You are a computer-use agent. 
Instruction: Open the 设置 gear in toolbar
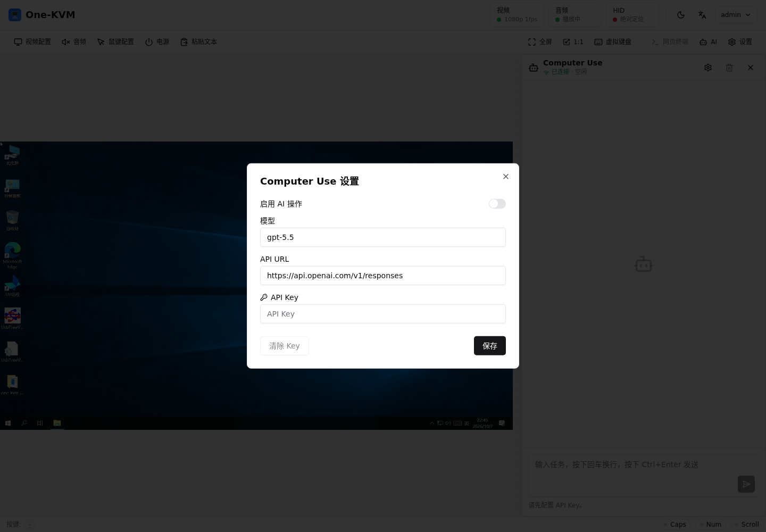(x=740, y=41)
